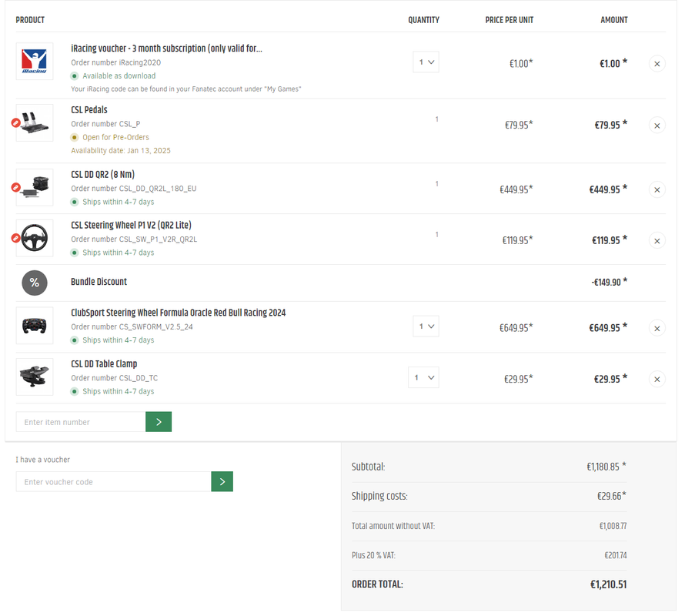Delete the CSL DD Table Clamp item
The image size is (685, 616).
(x=657, y=380)
